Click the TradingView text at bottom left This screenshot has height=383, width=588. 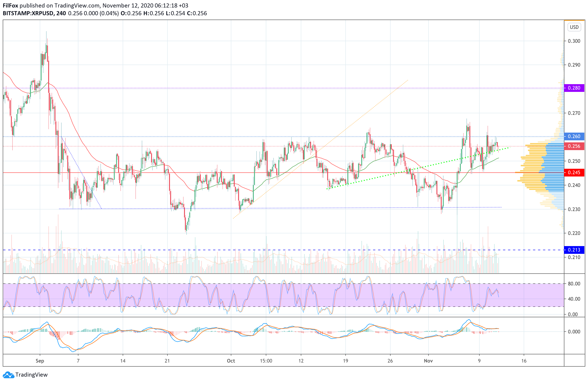pos(31,375)
